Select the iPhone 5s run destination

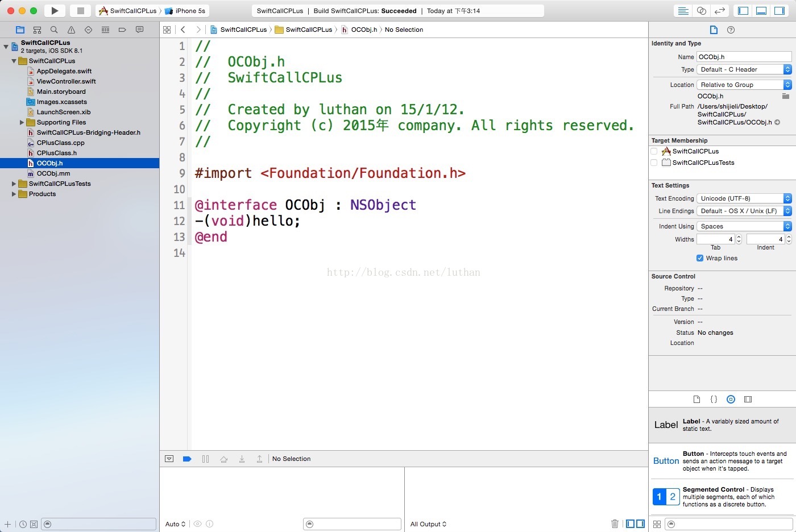point(185,11)
